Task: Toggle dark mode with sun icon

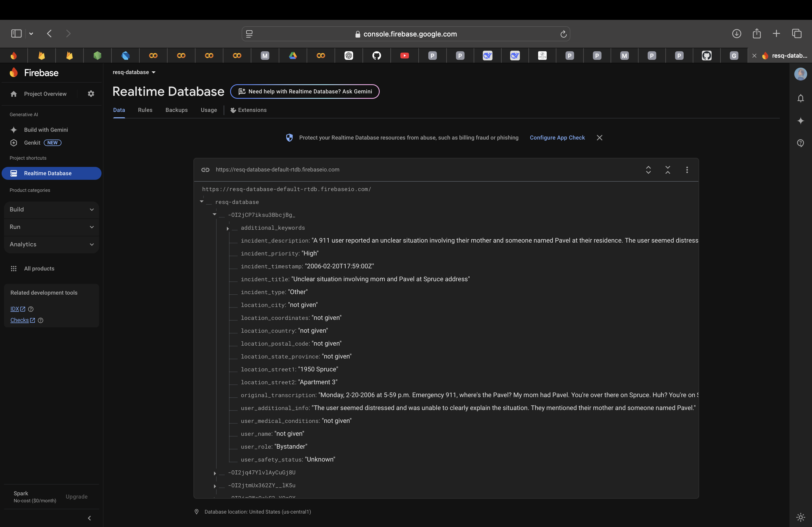Action: (801, 517)
